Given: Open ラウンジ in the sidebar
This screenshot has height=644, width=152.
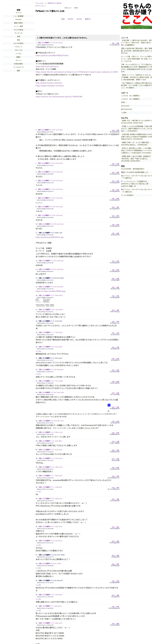Looking at the screenshot, I should [x=18, y=13].
